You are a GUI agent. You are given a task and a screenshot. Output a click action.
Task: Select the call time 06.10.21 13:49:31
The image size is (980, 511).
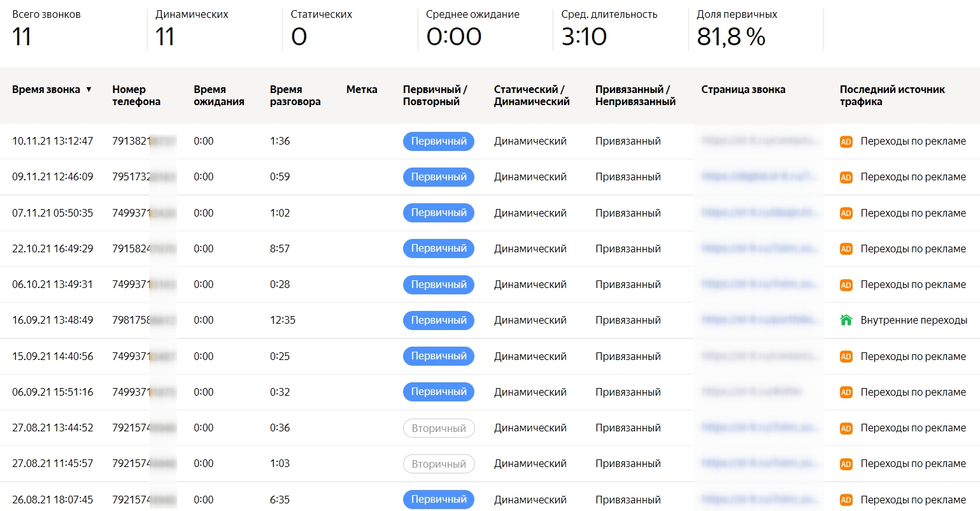53,284
